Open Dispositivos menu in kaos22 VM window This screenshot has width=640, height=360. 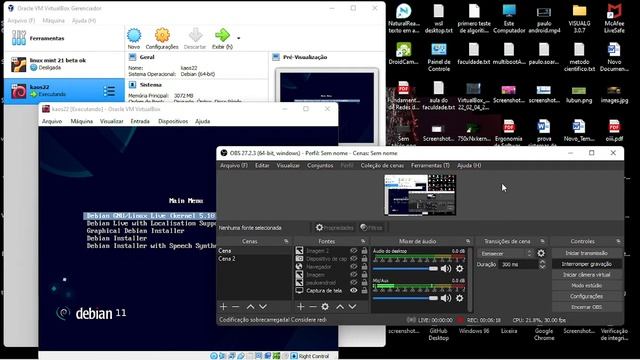coord(173,121)
